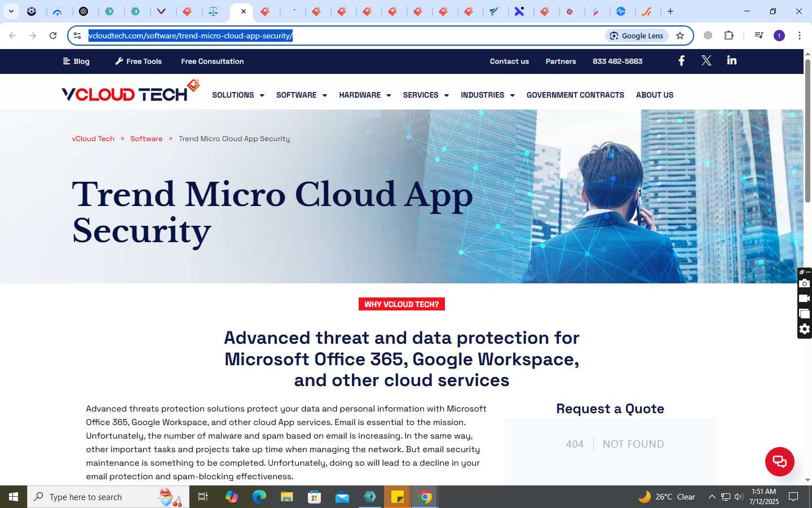Open the Contact us link

[509, 61]
